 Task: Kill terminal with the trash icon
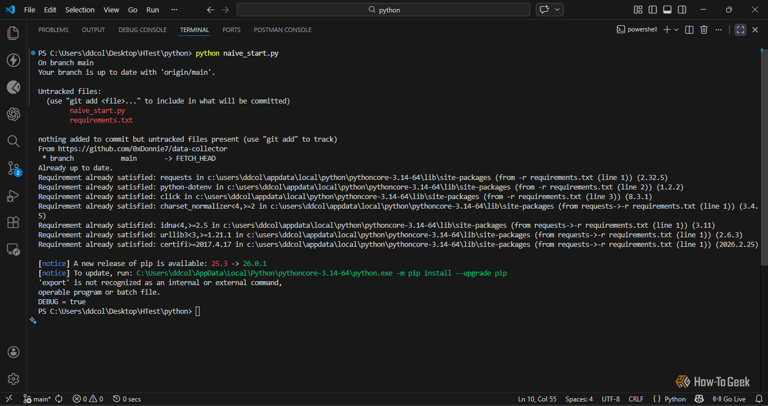click(x=704, y=30)
